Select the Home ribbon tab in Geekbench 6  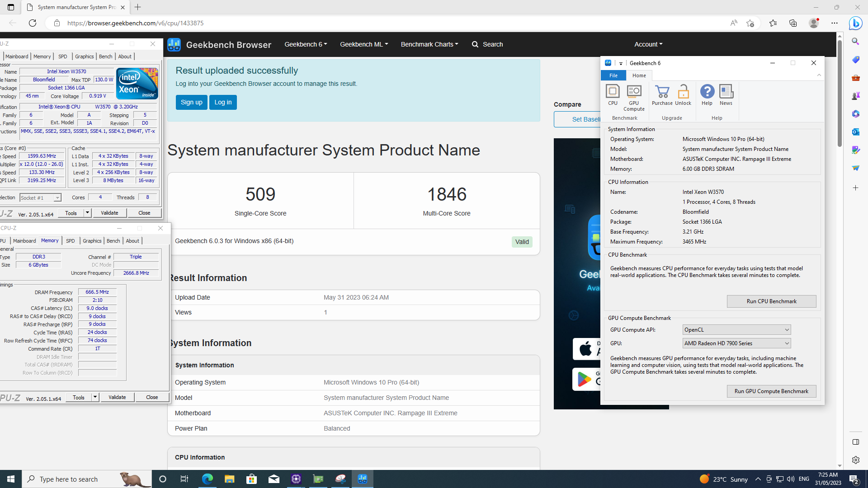(639, 75)
